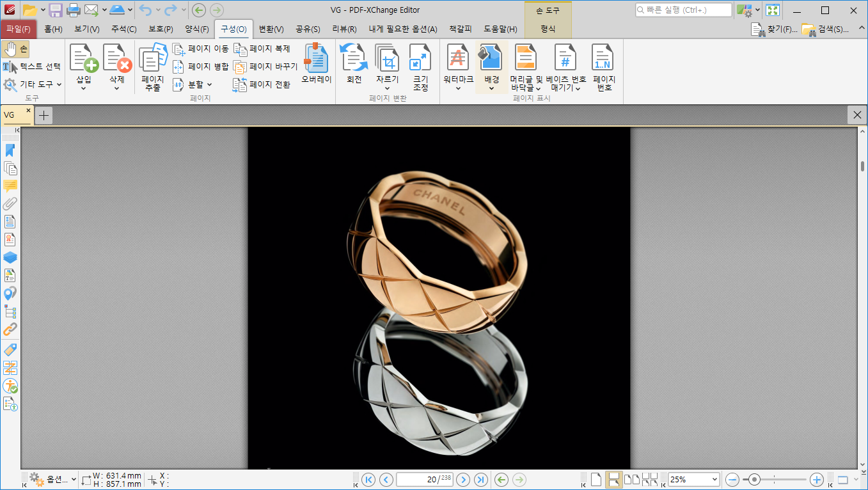This screenshot has height=490, width=868.
Task: Click the 찾기(F) find button
Action: tap(775, 29)
